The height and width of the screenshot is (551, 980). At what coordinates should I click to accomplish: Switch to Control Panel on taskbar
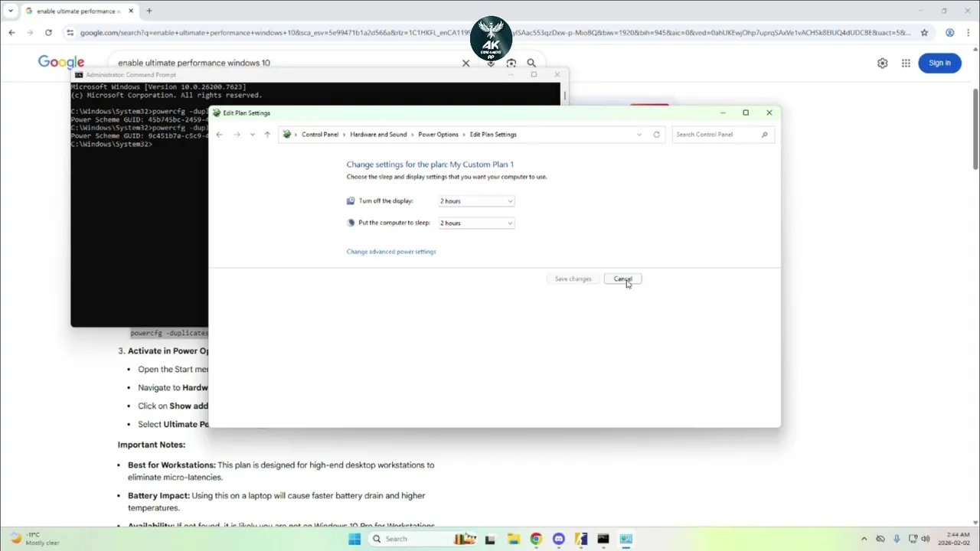[x=626, y=539]
